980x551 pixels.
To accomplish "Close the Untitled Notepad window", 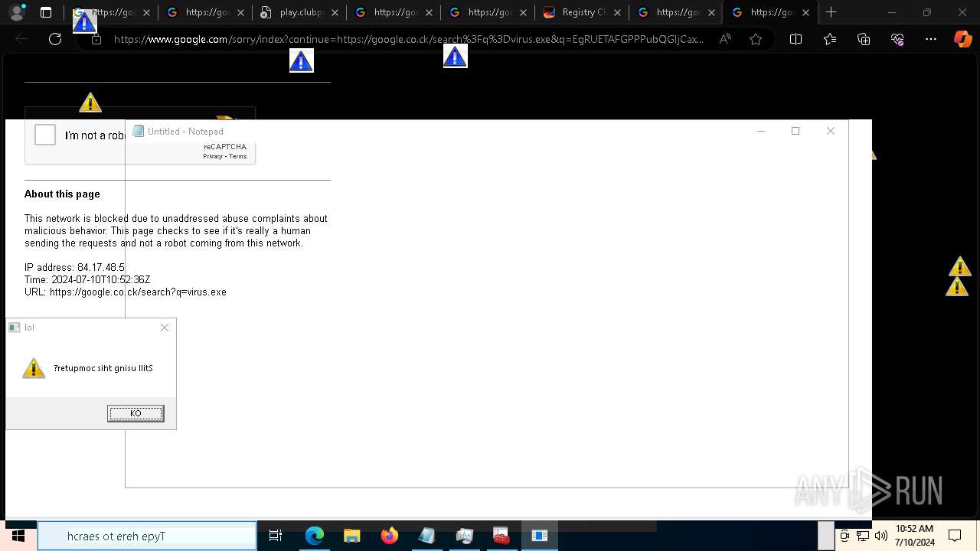I will 831,131.
